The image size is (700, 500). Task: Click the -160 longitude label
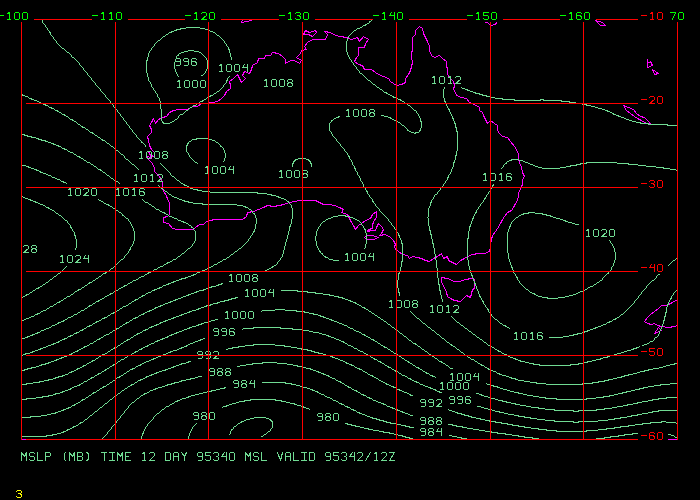(x=577, y=17)
